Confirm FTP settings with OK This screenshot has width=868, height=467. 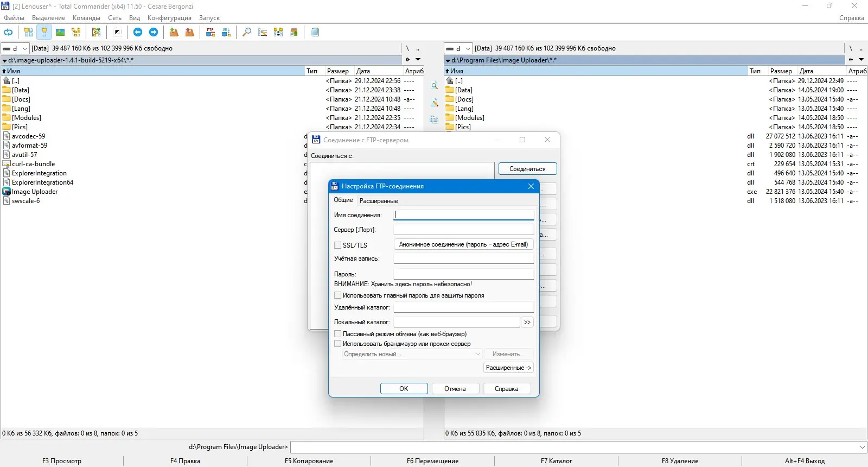pos(404,389)
